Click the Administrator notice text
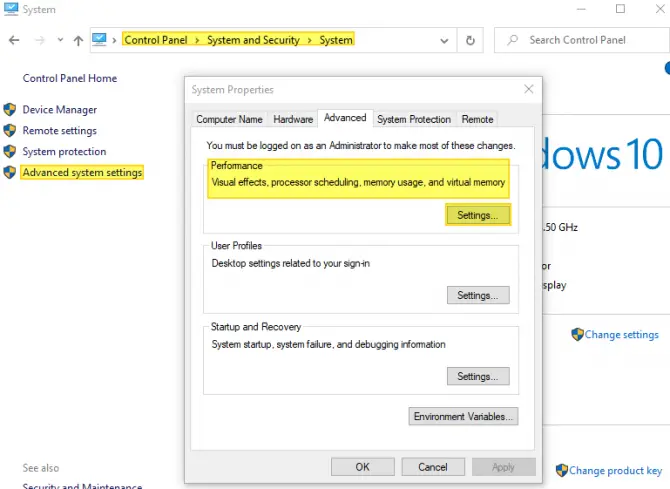Viewport: 670px width, 489px height. [361, 146]
